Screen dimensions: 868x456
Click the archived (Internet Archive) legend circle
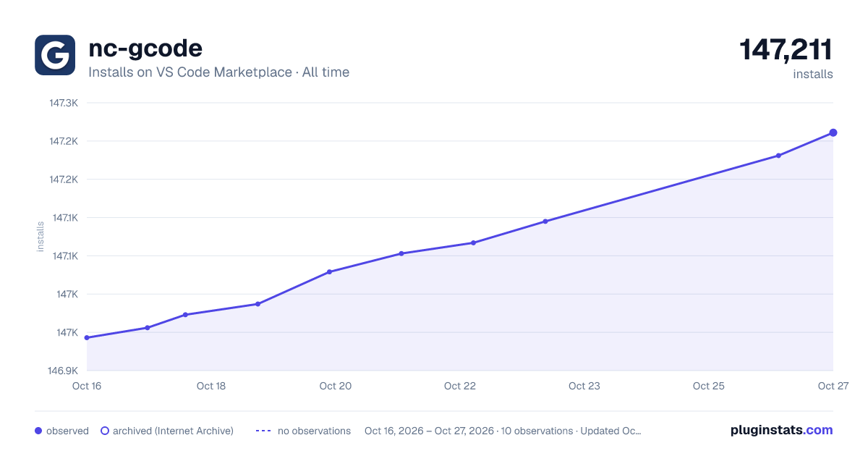(x=105, y=431)
